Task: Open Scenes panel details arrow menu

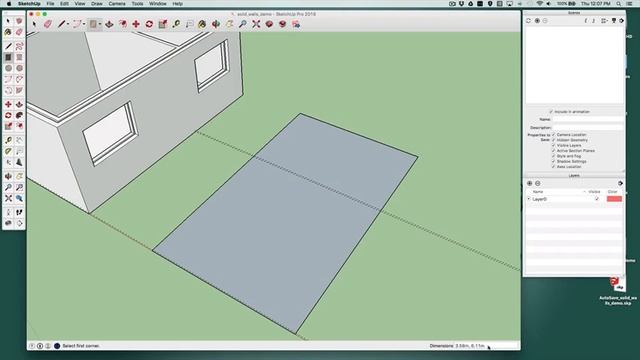Action: pyautogui.click(x=621, y=20)
